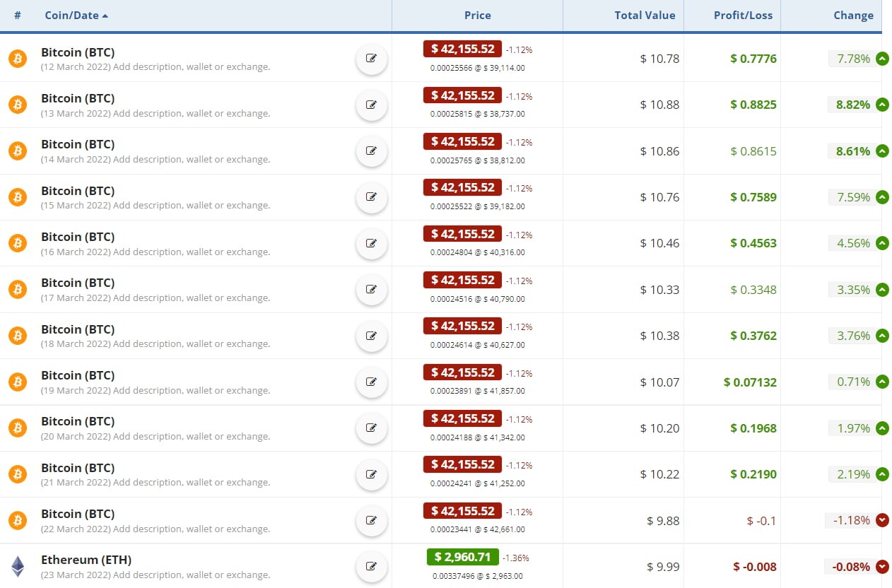Click Bitcoin logo of 12 March row
This screenshot has width=892, height=588.
(18, 59)
